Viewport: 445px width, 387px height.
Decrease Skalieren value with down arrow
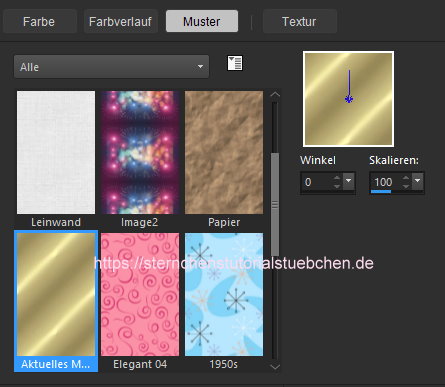click(406, 186)
